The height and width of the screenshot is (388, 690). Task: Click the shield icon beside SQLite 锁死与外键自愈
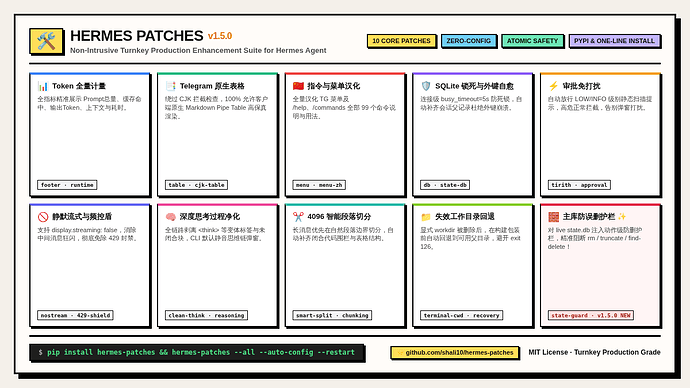pyautogui.click(x=426, y=86)
